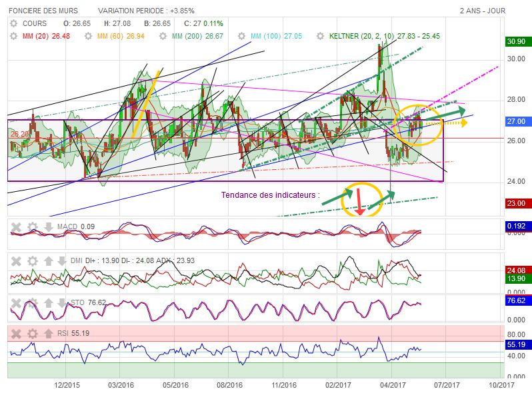Click the COURS label

[x=35, y=23]
